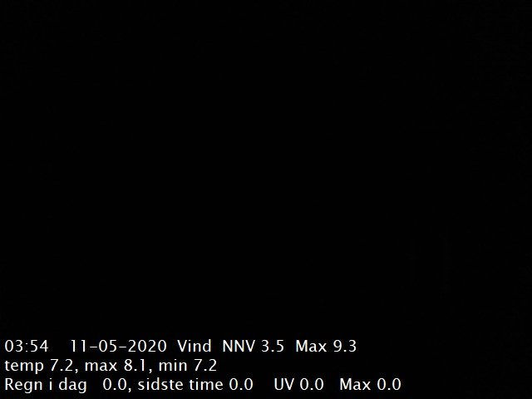Click the Max label beside wind speed
This screenshot has height=399, width=532.
pyautogui.click(x=311, y=347)
